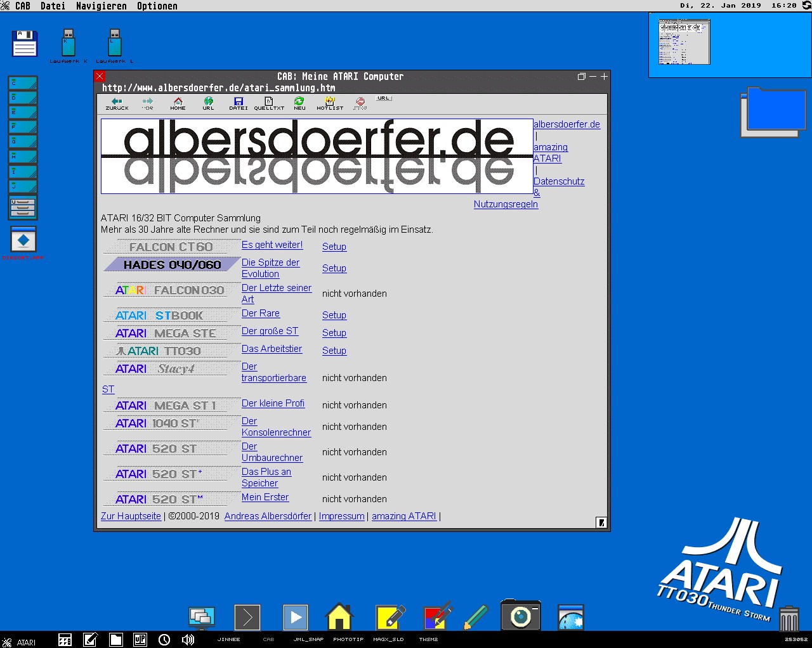The width and height of the screenshot is (812, 648).
Task: Click the folder icon in the taskbar
Action: point(115,640)
